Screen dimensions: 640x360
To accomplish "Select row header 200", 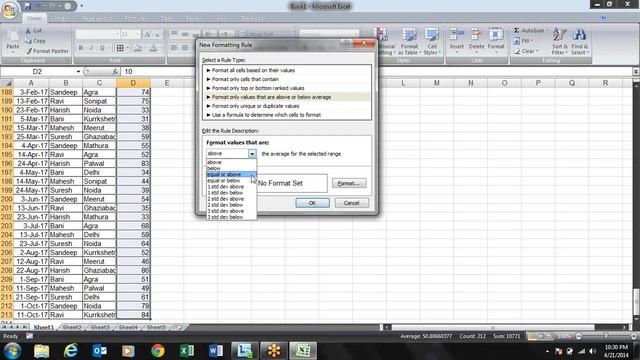I will click(7, 199).
